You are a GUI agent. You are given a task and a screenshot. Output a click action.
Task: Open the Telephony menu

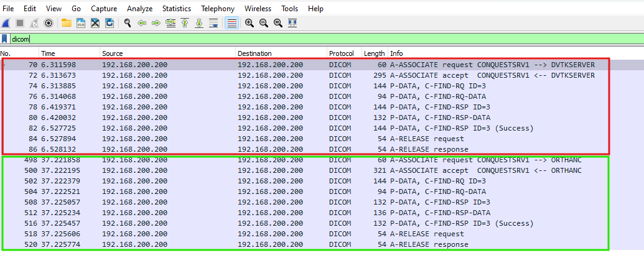[218, 9]
